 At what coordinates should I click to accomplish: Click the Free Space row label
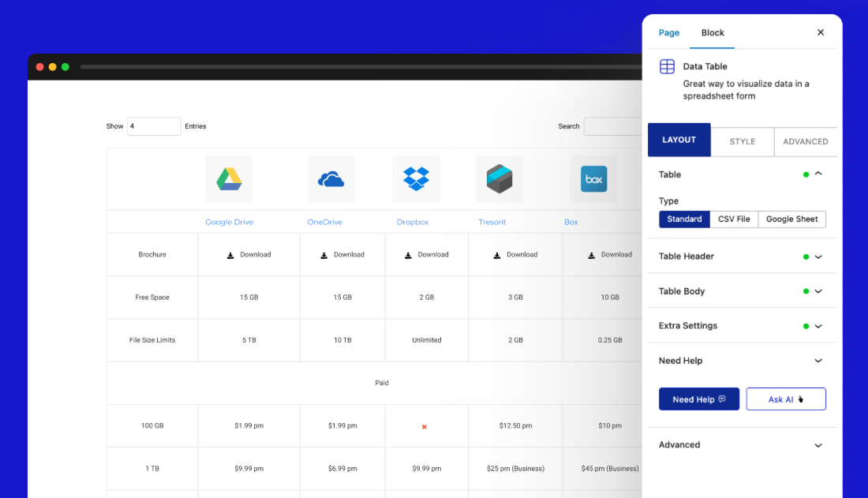[152, 298]
